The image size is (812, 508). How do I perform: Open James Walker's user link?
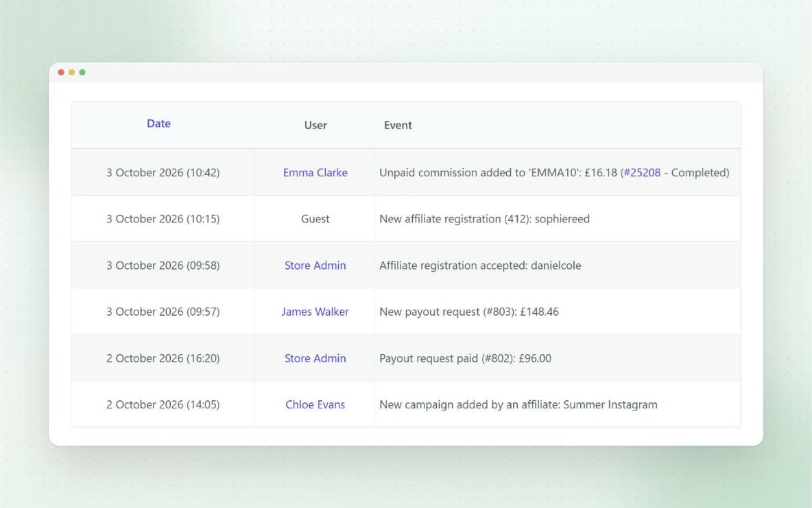pyautogui.click(x=315, y=312)
